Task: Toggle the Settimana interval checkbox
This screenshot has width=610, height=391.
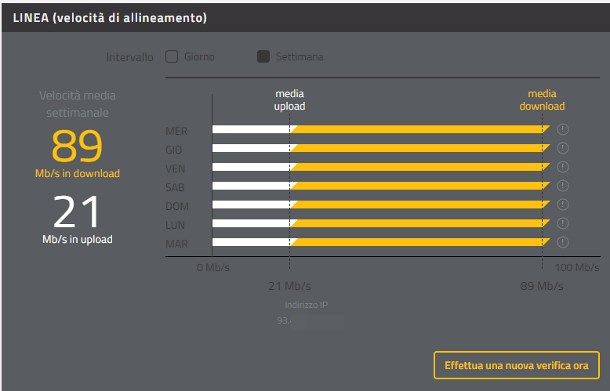Action: [x=263, y=56]
